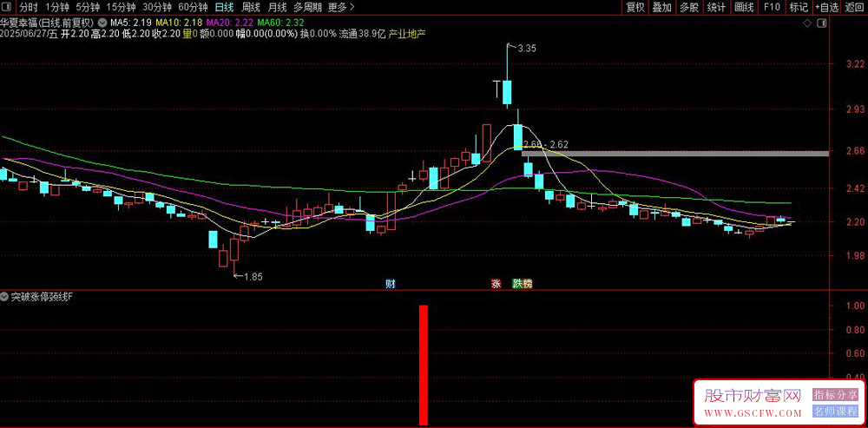This screenshot has width=868, height=428.
Task: Switch to 1分钟 period tab
Action: (x=57, y=7)
